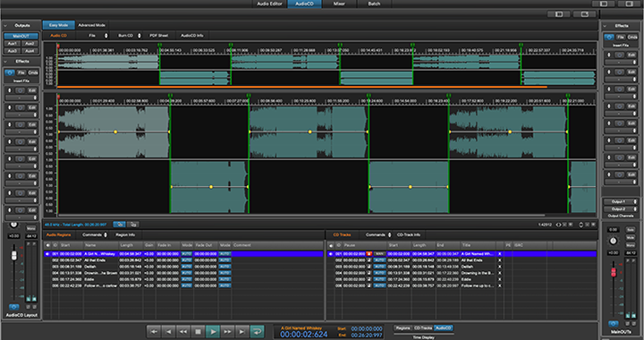
Task: Toggle the MainOUTs power button at bottom right
Action: pos(614,324)
